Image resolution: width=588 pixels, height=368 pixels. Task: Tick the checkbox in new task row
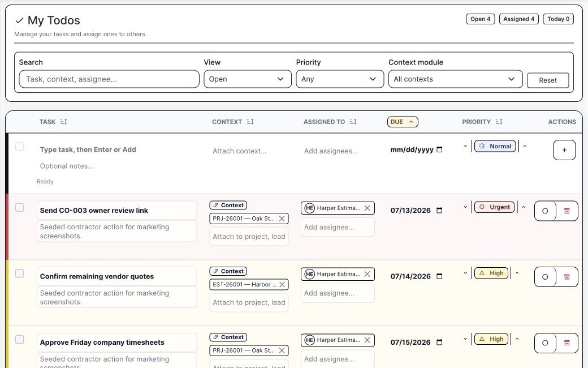tap(19, 147)
